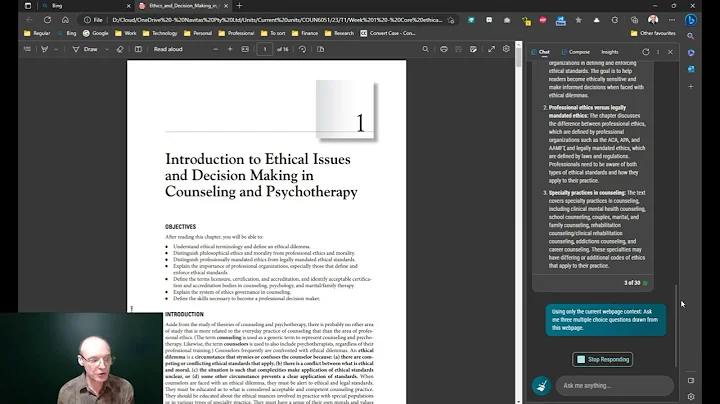Expand the Draw tool options arrow

107,49
